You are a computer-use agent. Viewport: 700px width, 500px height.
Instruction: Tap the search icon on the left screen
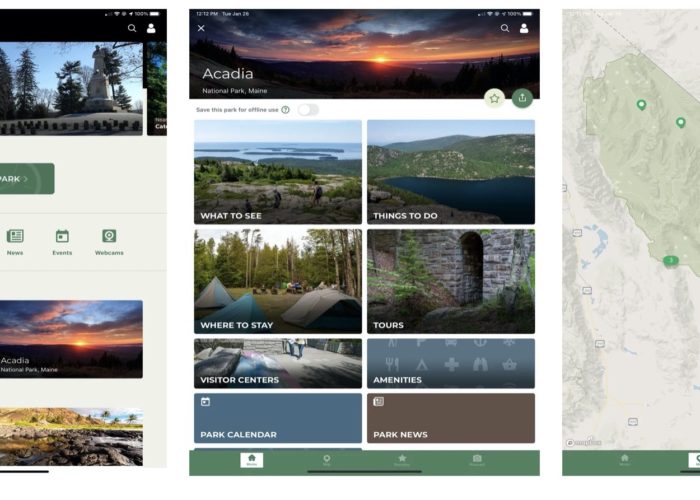coord(132,28)
